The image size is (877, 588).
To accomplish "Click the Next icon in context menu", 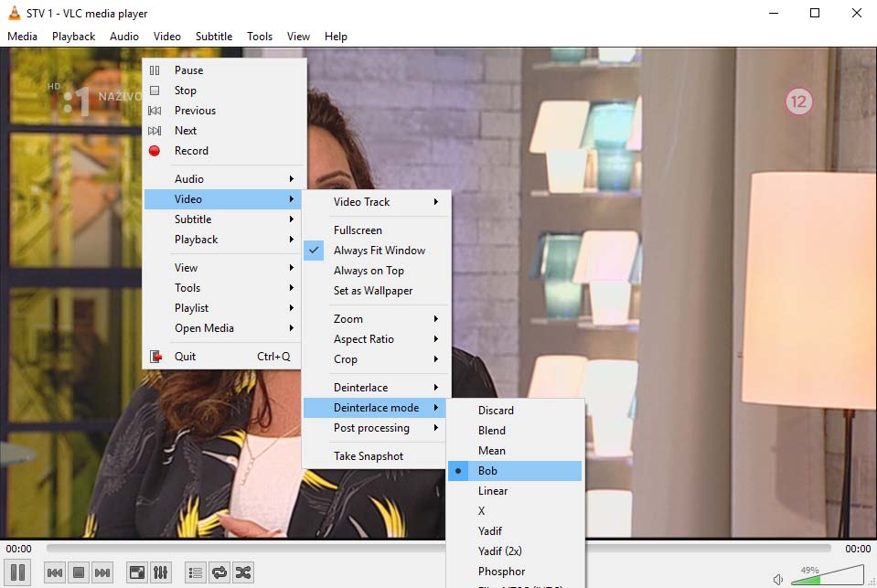I will click(x=155, y=131).
